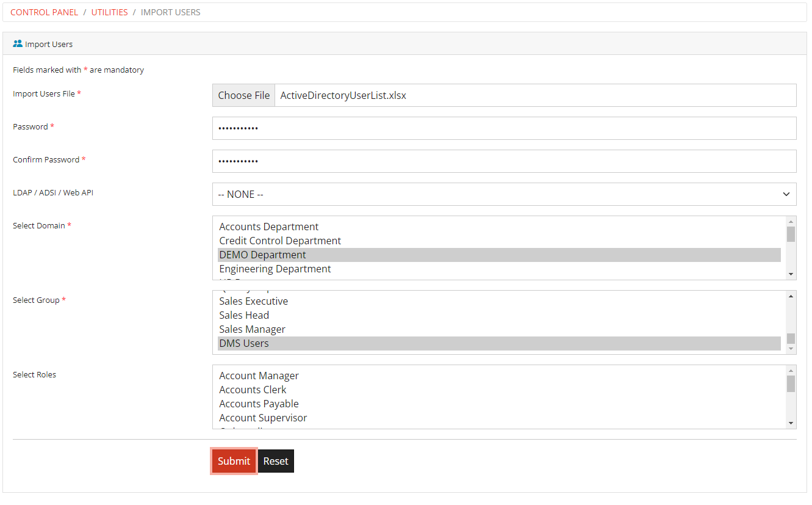
Task: Select Sales Executive group
Action: (253, 301)
